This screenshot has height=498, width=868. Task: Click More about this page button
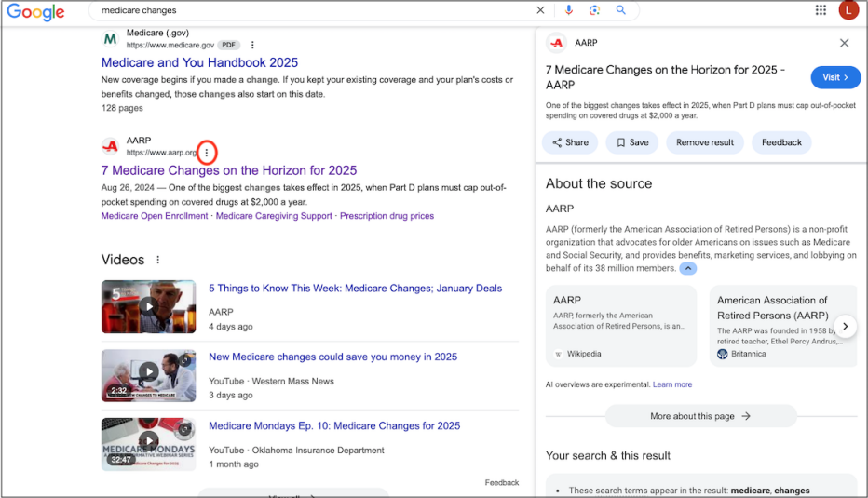(700, 416)
